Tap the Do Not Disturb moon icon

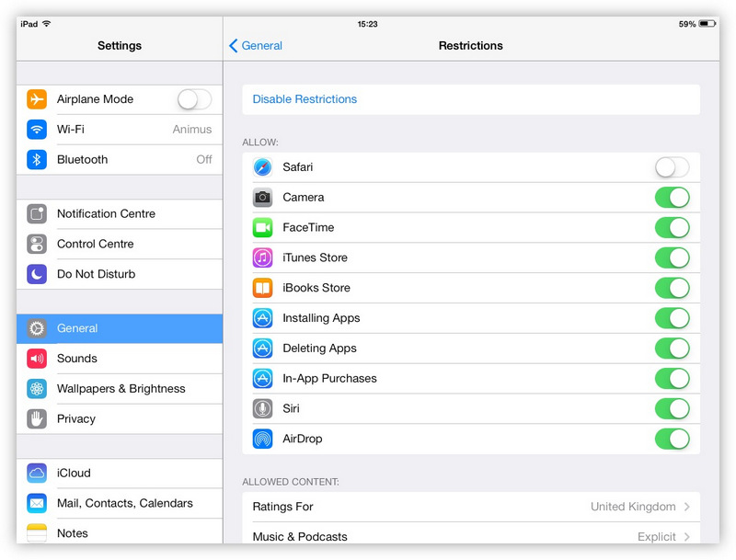coord(37,274)
